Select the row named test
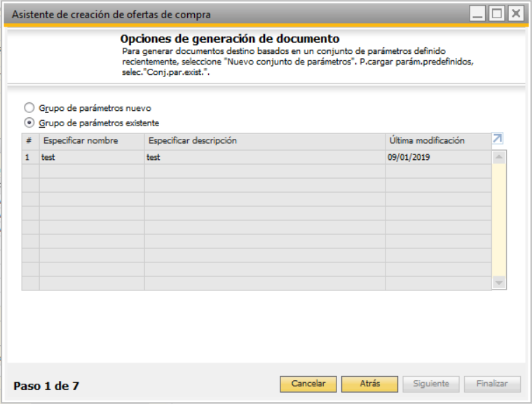Viewport: 532px width, 404px height. point(257,157)
